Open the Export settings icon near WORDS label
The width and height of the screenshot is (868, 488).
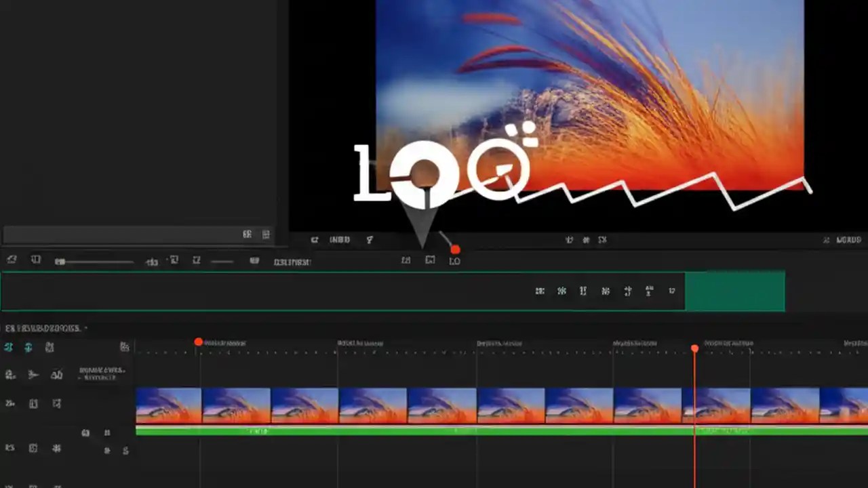[x=826, y=239]
